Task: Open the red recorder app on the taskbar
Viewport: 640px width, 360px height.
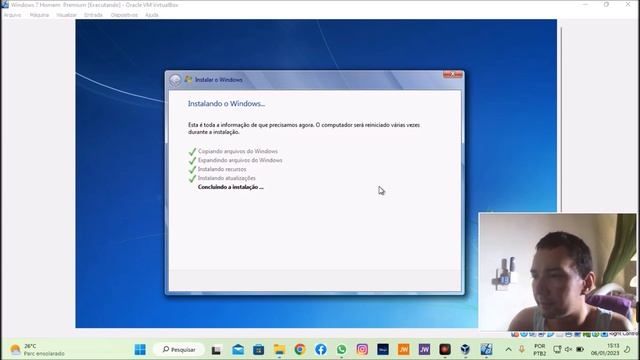Action: point(445,350)
